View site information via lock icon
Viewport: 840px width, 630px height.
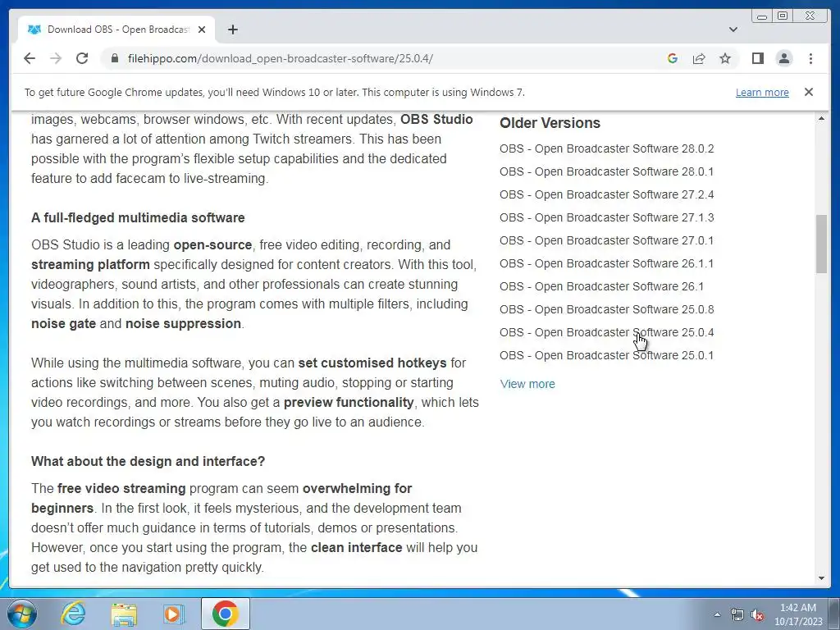point(114,58)
